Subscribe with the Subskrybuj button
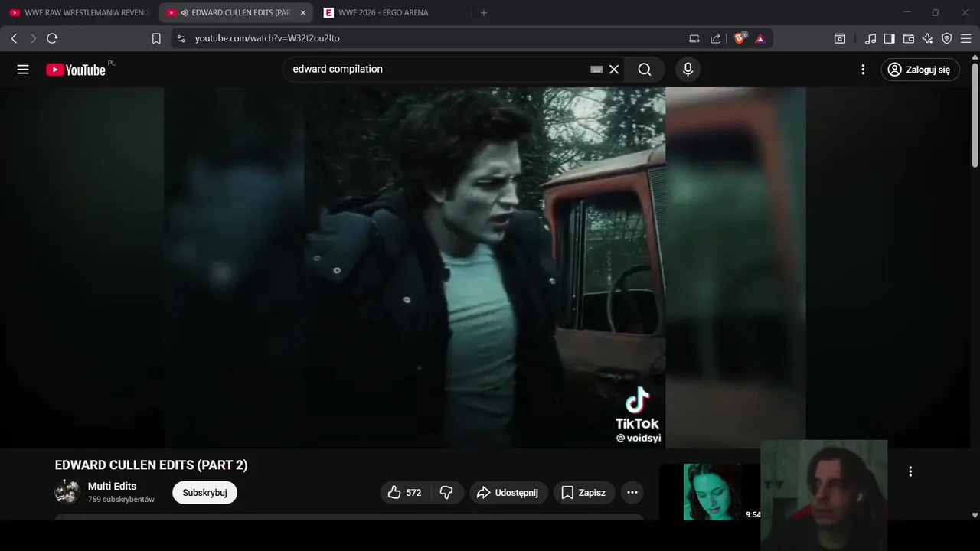Screen dimensions: 980x551 [x=204, y=493]
